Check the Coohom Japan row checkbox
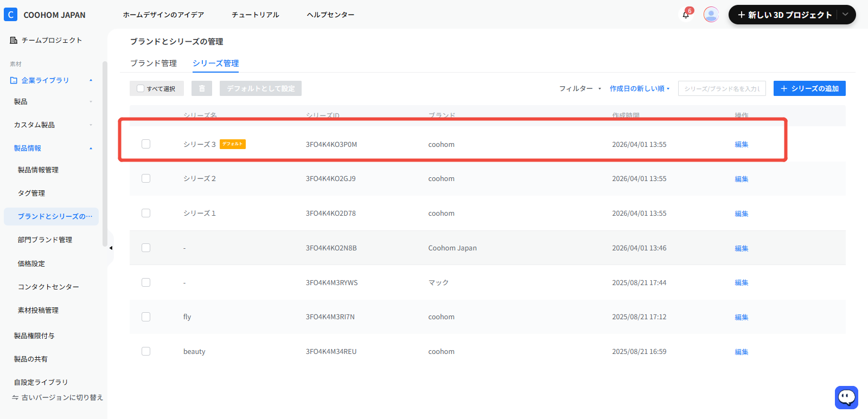 tap(146, 248)
